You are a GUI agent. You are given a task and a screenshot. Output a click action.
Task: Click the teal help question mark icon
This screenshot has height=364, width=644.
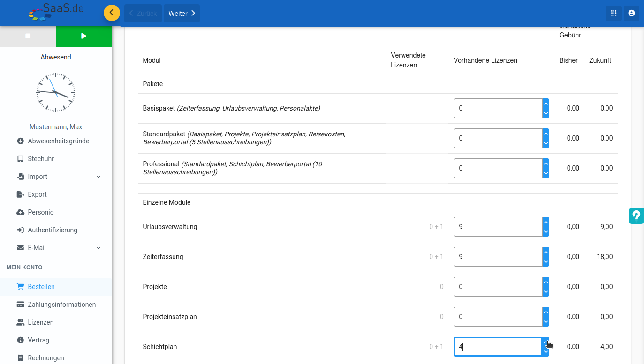[x=636, y=216]
